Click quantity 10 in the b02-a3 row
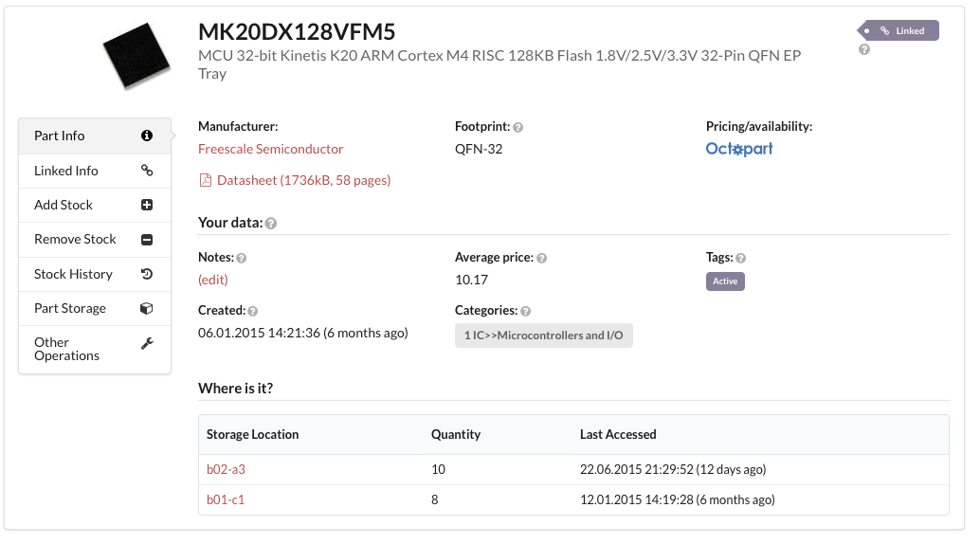Screen dimensions: 980x544 438,469
